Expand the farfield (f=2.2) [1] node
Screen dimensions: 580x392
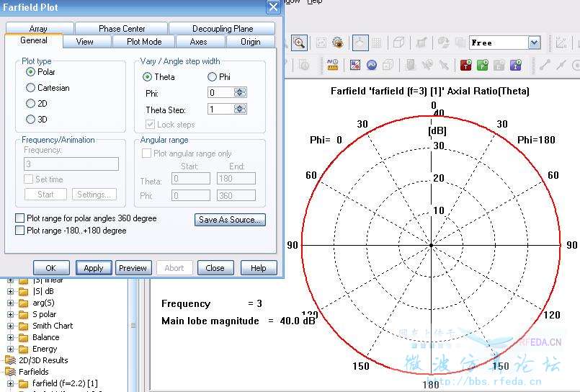[10, 383]
